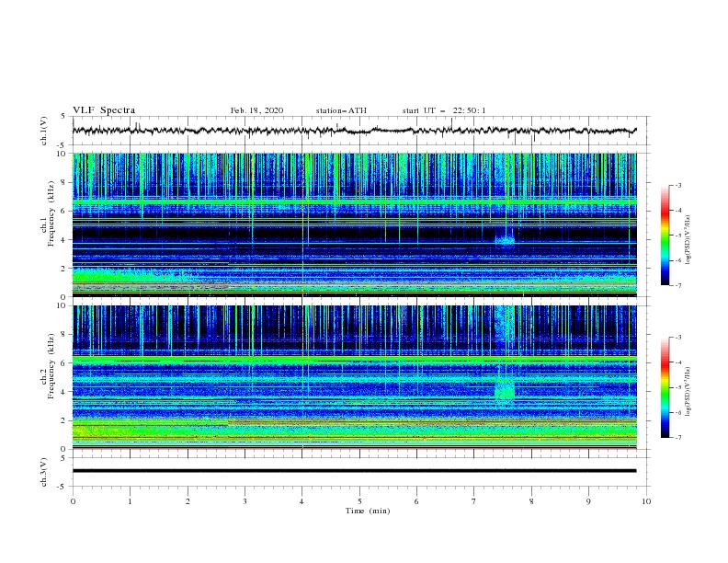This screenshot has width=728, height=563.
Task: Click the "station=ATH" label
Action: click(x=341, y=110)
